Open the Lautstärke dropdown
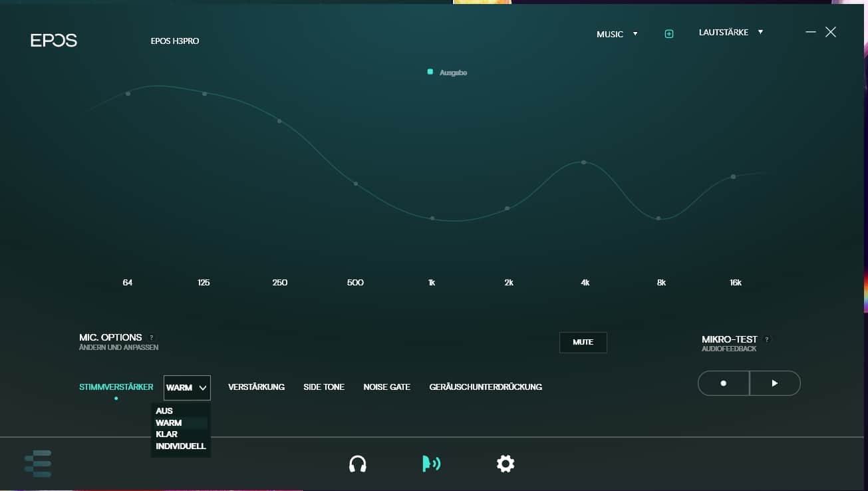Image resolution: width=868 pixels, height=491 pixels. [730, 33]
